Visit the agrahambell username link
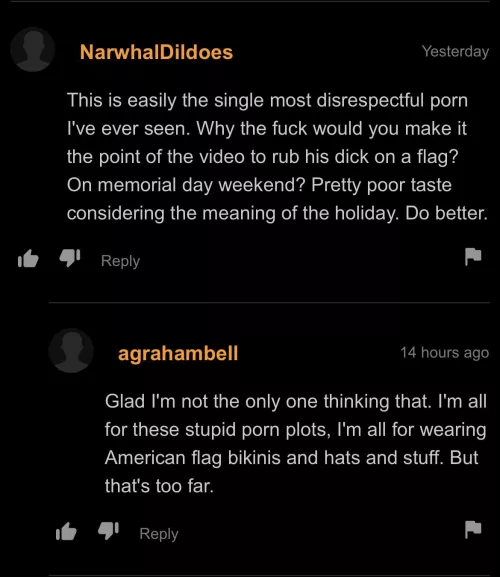 click(178, 354)
